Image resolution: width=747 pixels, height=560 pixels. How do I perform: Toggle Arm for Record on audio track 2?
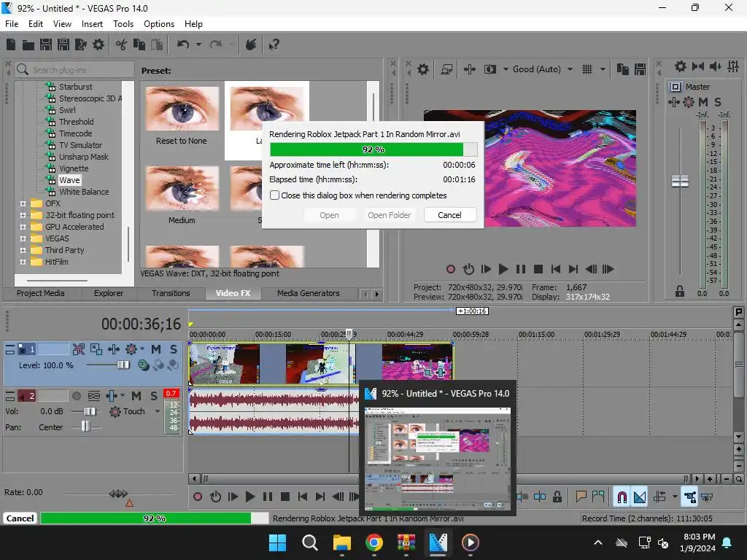(x=76, y=396)
